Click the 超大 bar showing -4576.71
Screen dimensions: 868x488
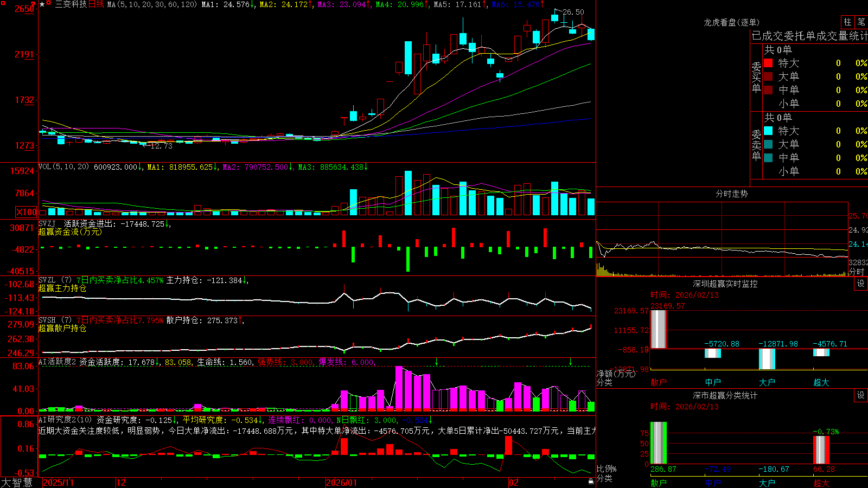tap(821, 352)
